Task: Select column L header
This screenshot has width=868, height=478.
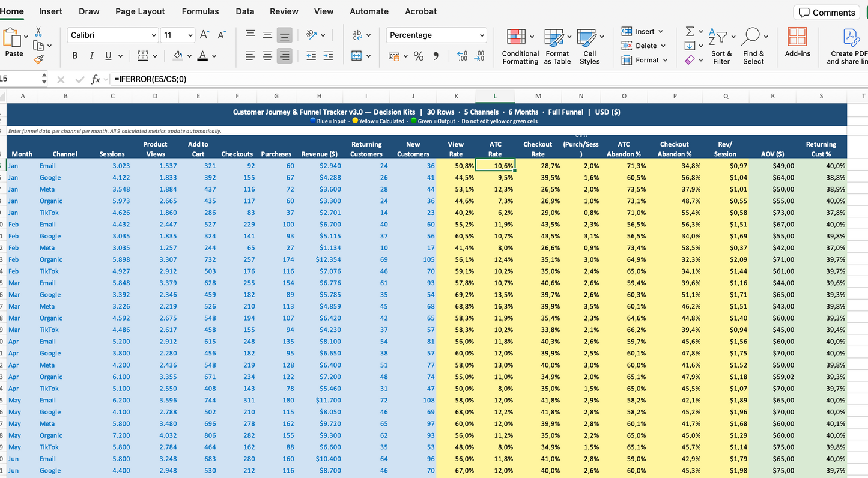Action: pos(495,96)
